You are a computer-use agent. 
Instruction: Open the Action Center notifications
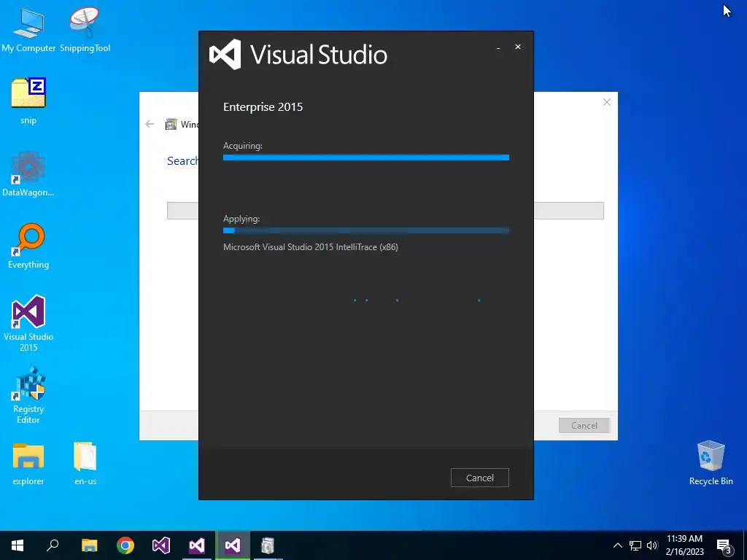[724, 546]
